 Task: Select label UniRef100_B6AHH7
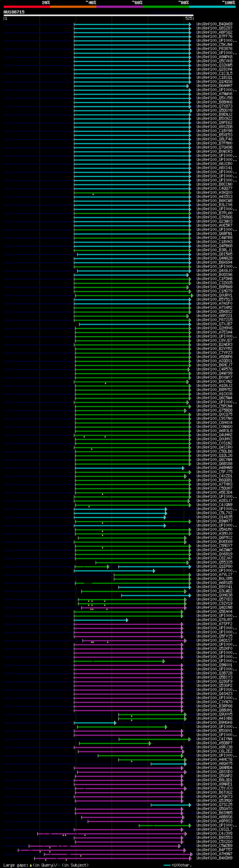pos(214,86)
